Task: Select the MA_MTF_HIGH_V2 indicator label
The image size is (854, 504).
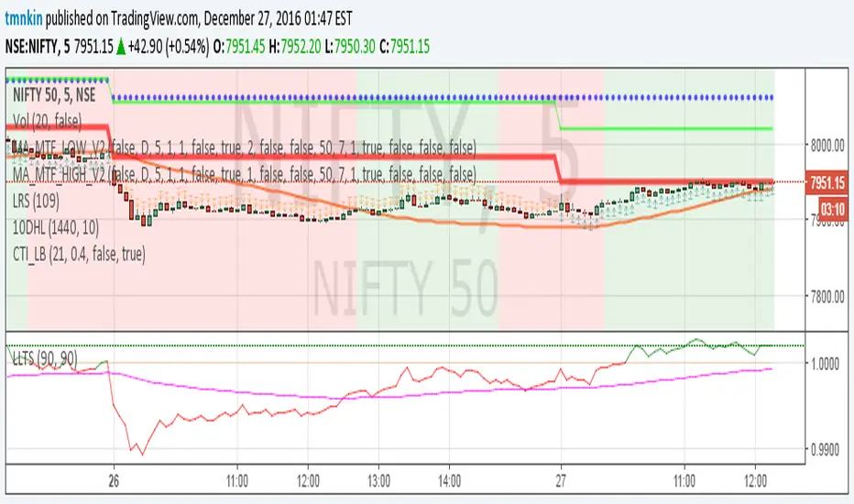Action: [245, 174]
